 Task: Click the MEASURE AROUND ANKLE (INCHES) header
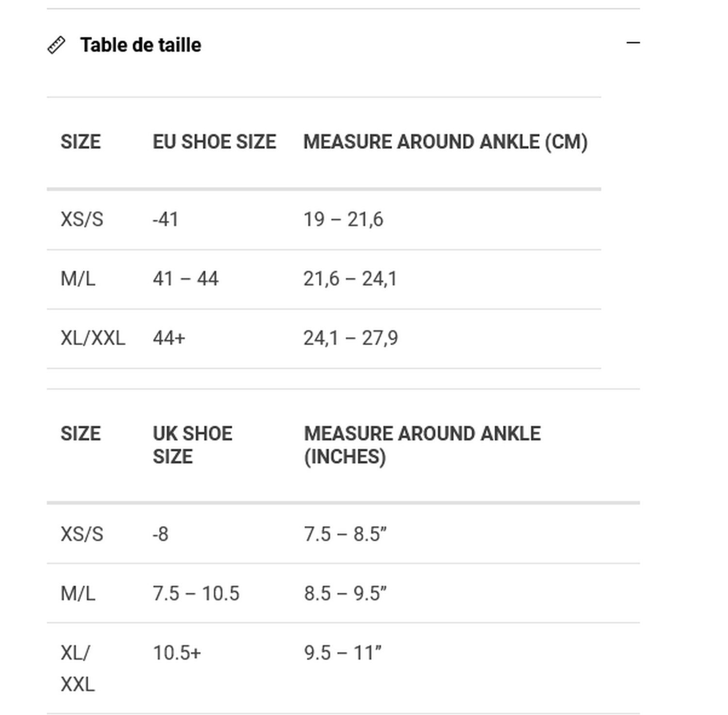tap(422, 445)
